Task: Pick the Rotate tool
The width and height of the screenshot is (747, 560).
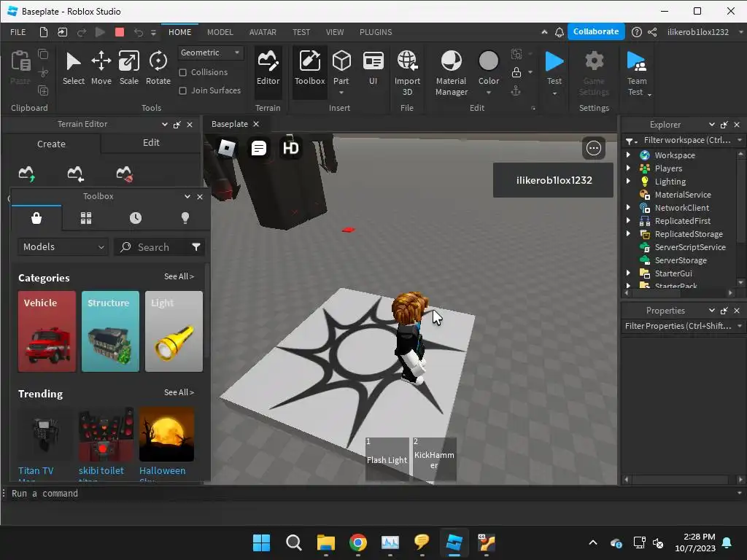Action: [x=158, y=68]
